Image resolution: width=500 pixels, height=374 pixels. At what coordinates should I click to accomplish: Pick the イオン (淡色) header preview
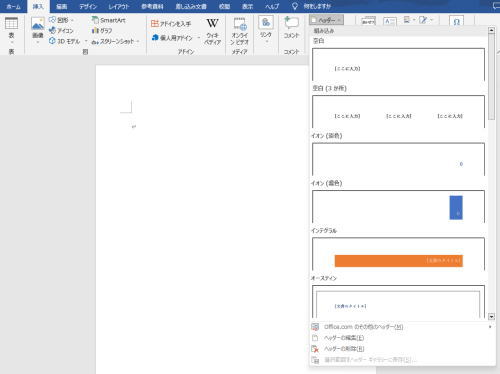point(398,159)
